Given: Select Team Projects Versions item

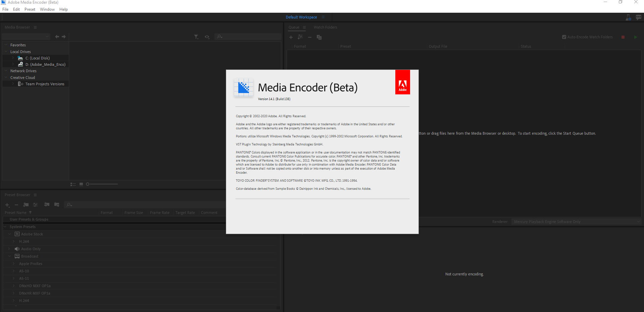Looking at the screenshot, I should pos(45,84).
